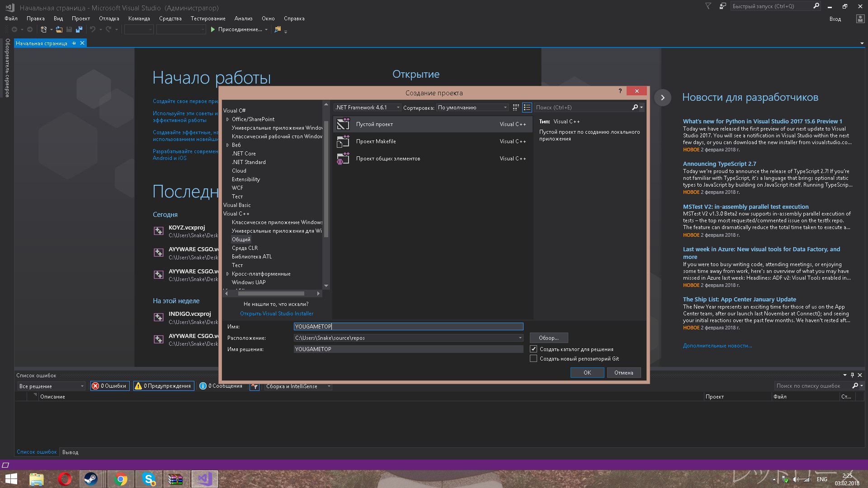Image resolution: width=868 pixels, height=488 pixels.
Task: Open the Справка menu
Action: pos(294,19)
